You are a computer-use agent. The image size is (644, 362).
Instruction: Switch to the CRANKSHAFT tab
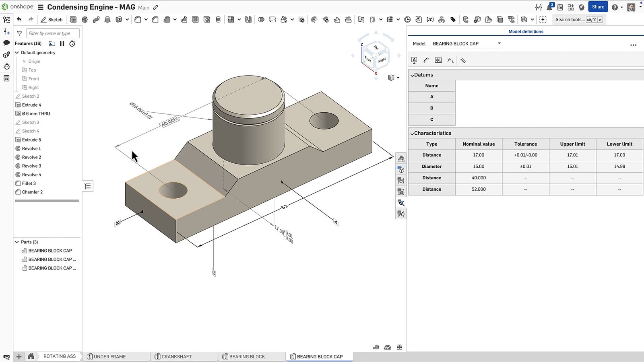click(x=176, y=356)
